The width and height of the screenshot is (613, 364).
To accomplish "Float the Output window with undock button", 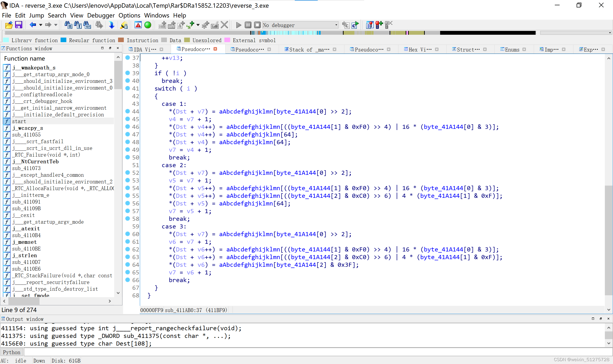I will 601,319.
